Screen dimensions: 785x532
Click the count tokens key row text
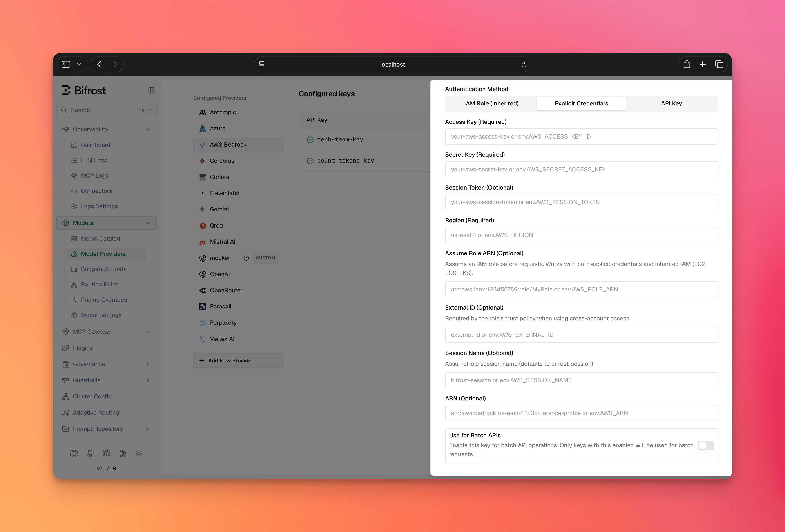(346, 161)
